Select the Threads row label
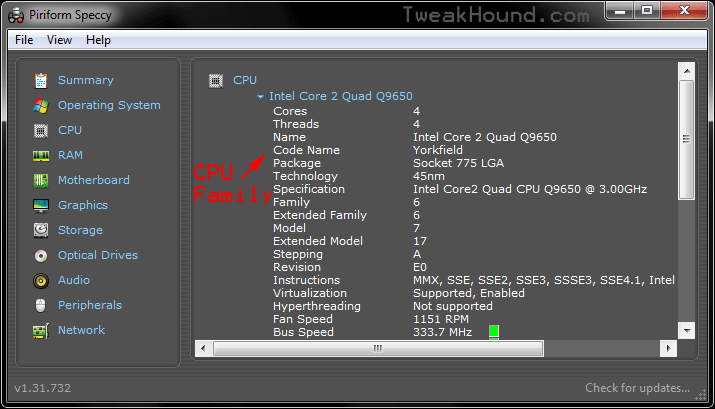Screen dimensions: 715x409 tap(296, 124)
